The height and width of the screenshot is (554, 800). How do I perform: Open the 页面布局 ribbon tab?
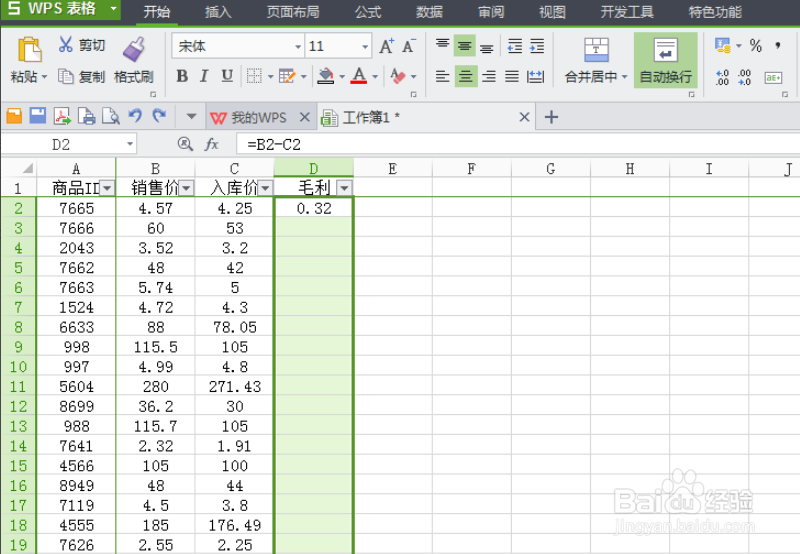click(293, 11)
